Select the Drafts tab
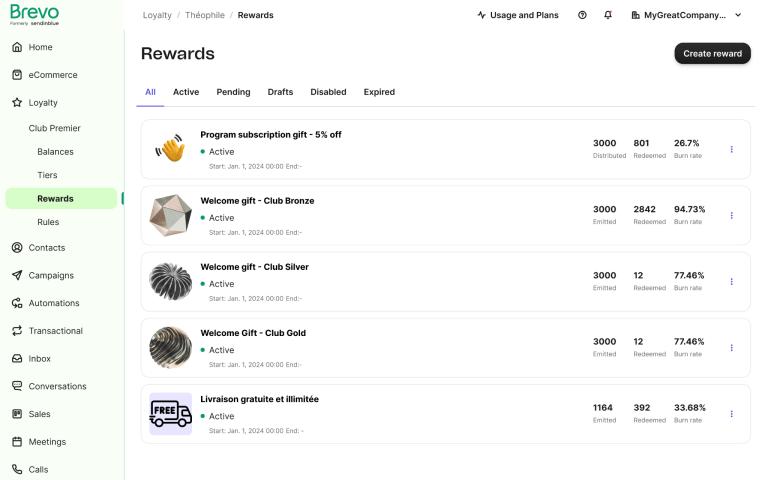The image size is (768, 480). 280,92
